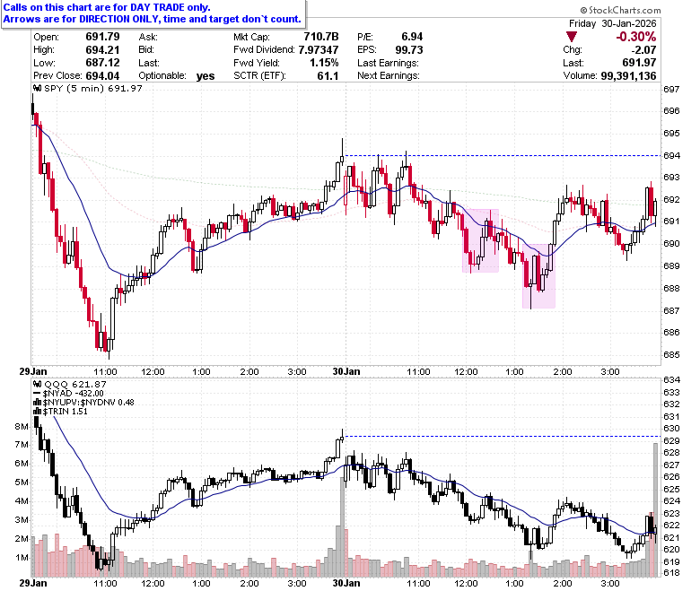This screenshot has width=700, height=591.
Task: Click the blue dashed 694 resistance line
Action: pos(503,156)
